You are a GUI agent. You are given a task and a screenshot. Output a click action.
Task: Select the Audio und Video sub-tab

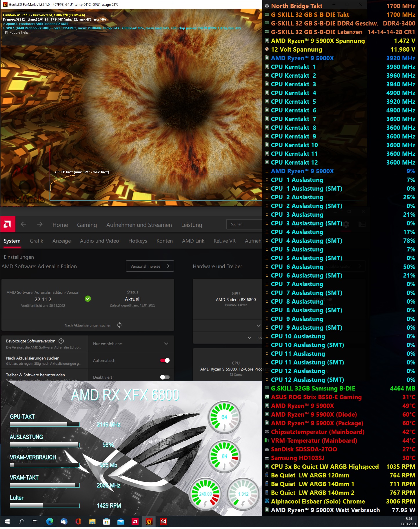coord(99,241)
